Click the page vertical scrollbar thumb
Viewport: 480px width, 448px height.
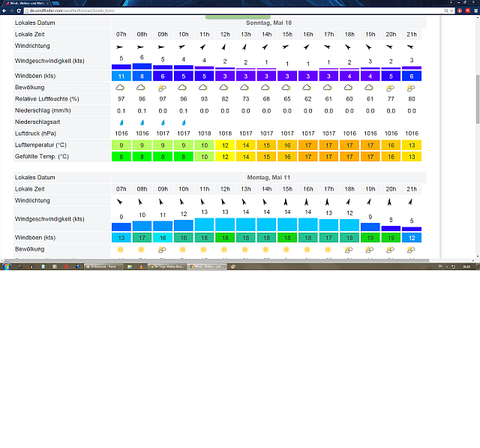477,98
